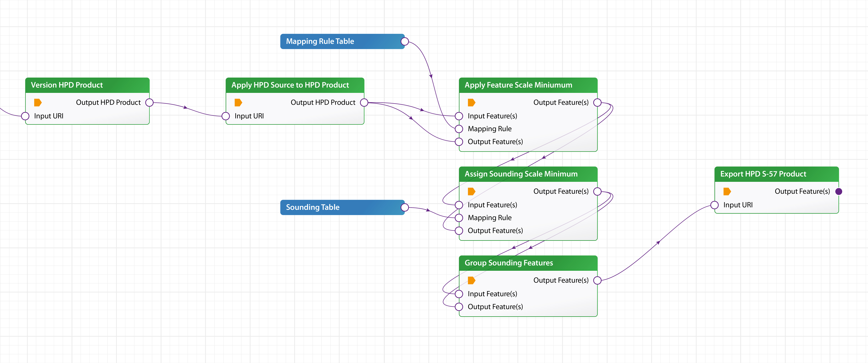Click Assign Sounding Scale Mapping Rule port

[x=459, y=218]
